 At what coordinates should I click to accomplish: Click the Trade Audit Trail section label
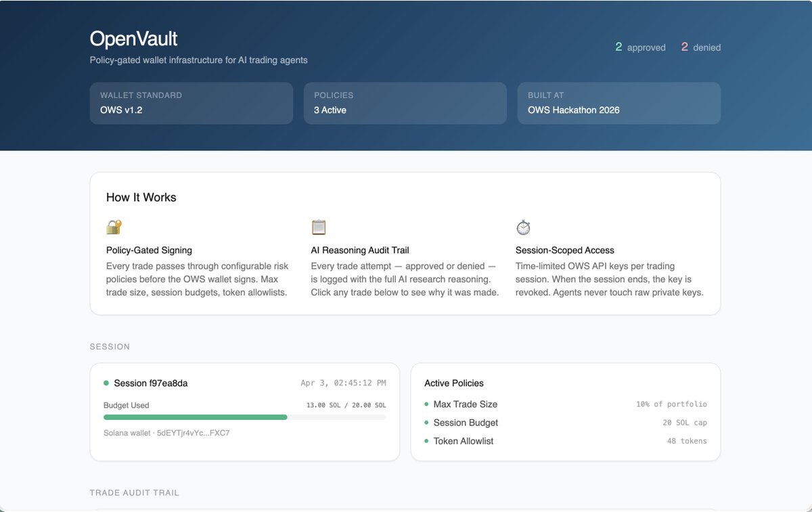pyautogui.click(x=135, y=493)
